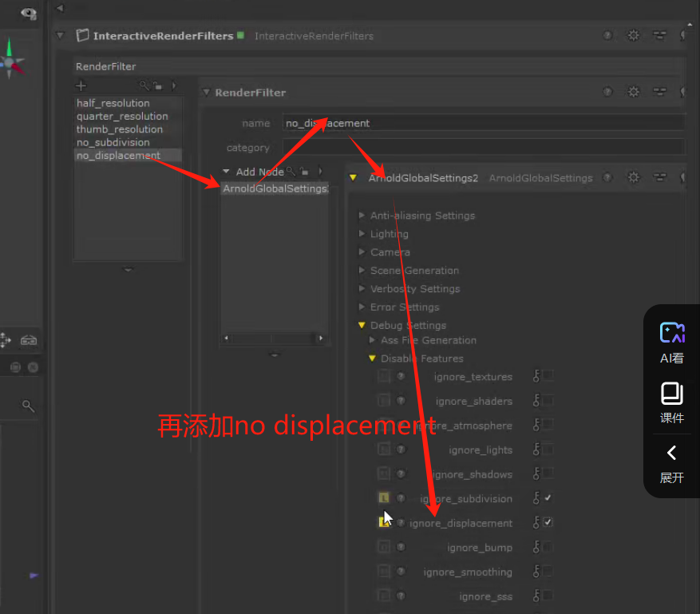Select half_resolution in the filter list

coord(113,103)
